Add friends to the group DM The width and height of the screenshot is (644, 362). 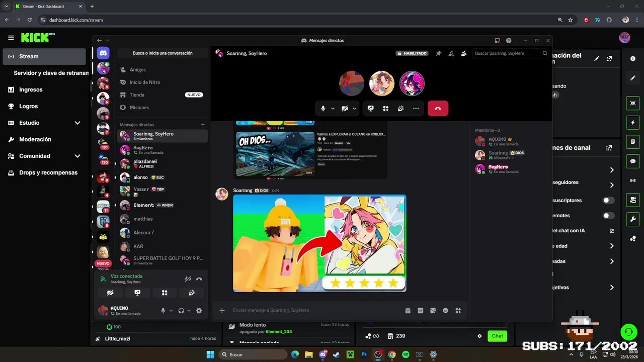pos(451,53)
